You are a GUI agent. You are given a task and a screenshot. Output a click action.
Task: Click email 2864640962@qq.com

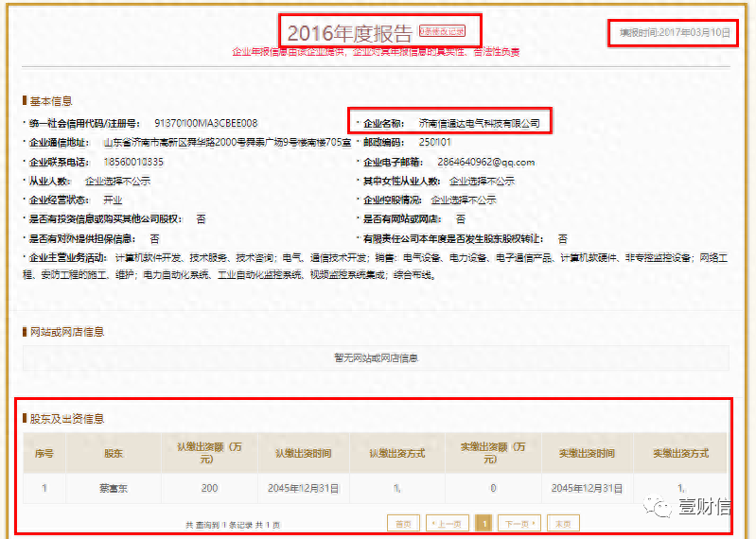(486, 162)
